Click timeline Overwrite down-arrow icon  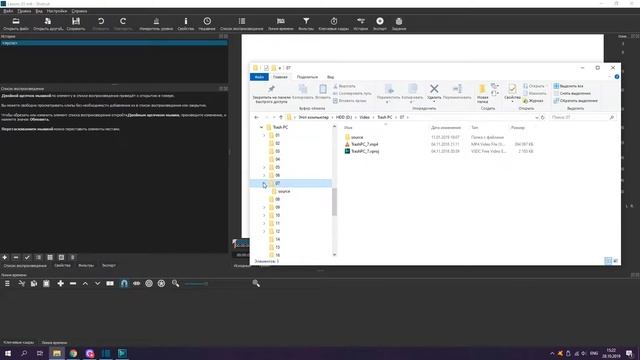click(98, 283)
